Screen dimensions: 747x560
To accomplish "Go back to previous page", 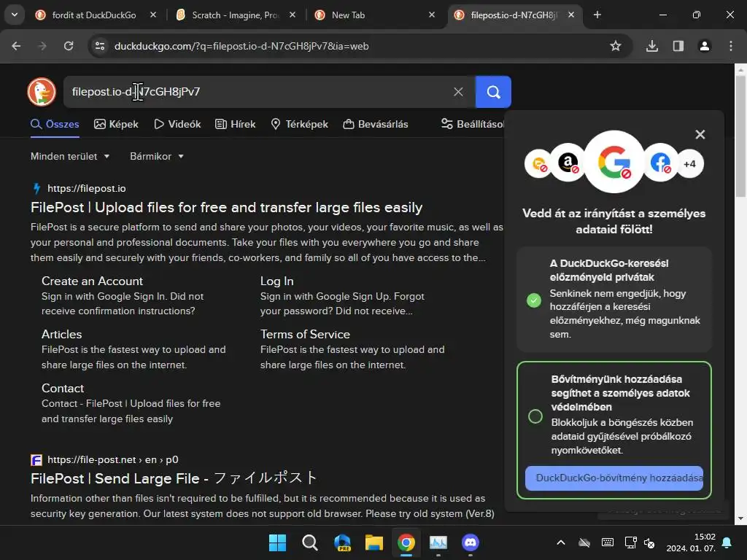I will [x=16, y=46].
